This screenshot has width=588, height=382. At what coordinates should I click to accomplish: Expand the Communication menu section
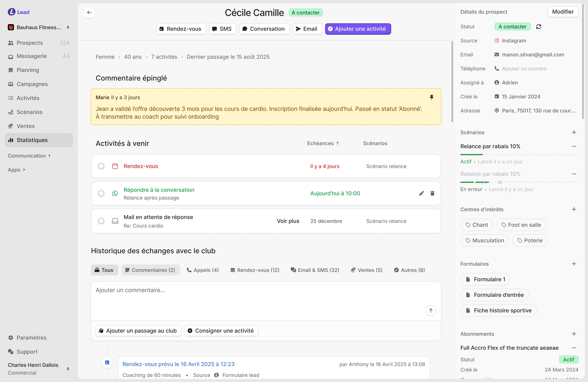(x=29, y=156)
